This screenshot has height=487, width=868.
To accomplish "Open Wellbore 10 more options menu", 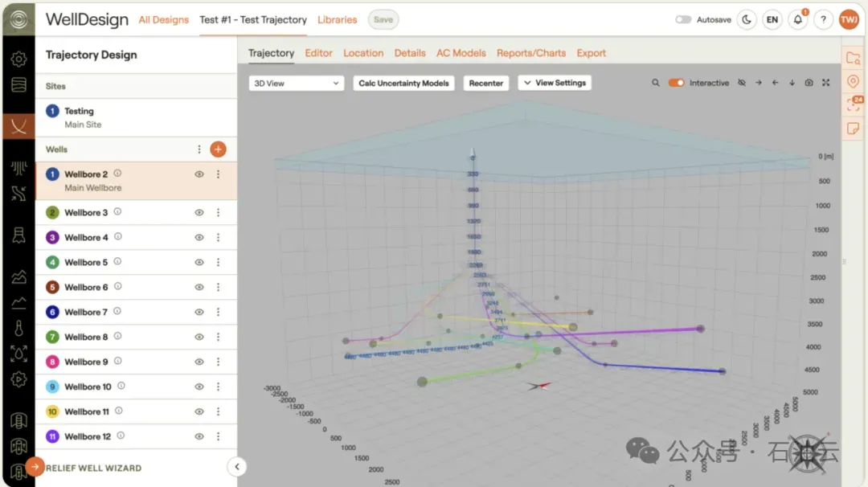I will click(x=218, y=387).
